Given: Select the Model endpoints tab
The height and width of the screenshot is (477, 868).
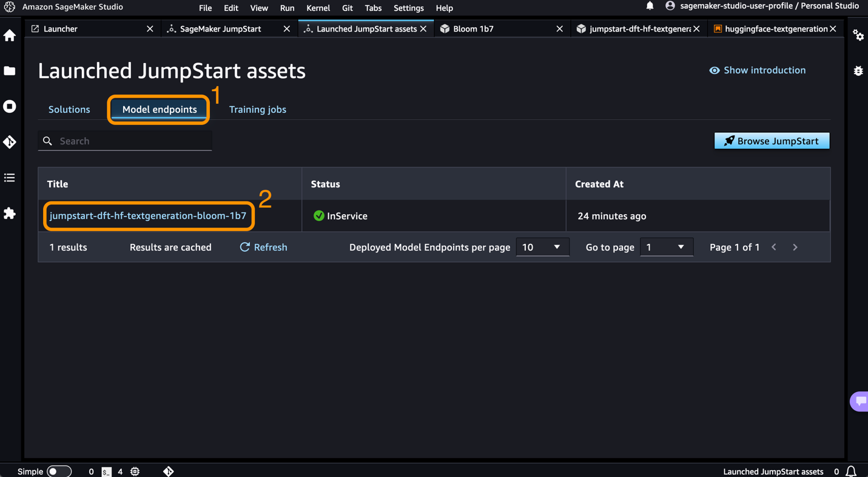Looking at the screenshot, I should pos(160,109).
